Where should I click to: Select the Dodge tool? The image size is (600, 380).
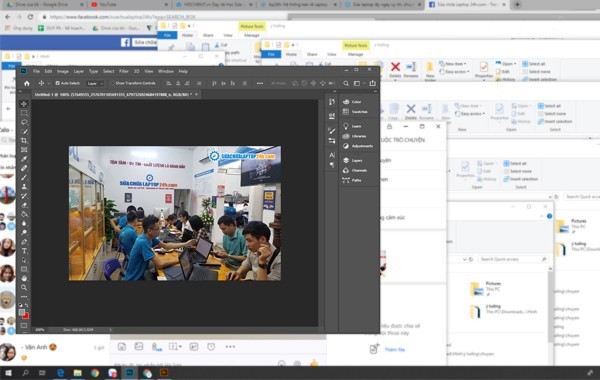24,232
